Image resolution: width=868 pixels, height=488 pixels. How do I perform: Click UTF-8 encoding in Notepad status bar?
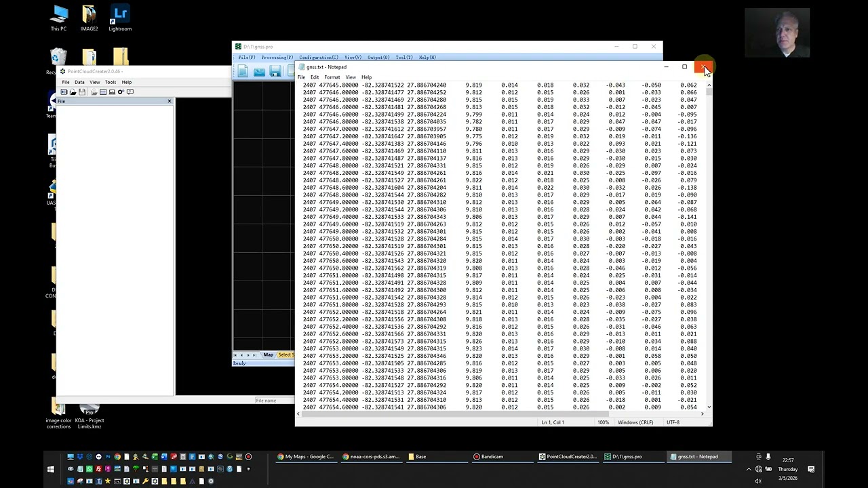click(x=673, y=422)
